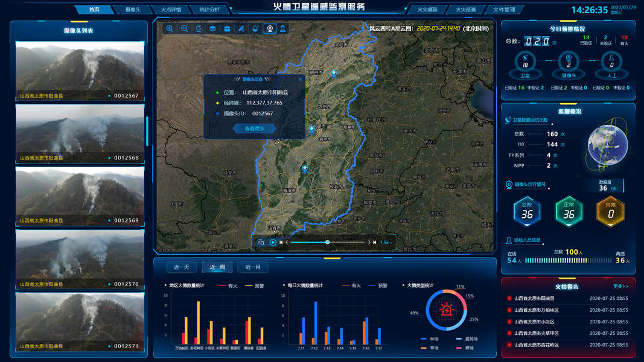Screen dimensions: 644x362
Task: Click the rotating globe graphic
Action: [608, 145]
